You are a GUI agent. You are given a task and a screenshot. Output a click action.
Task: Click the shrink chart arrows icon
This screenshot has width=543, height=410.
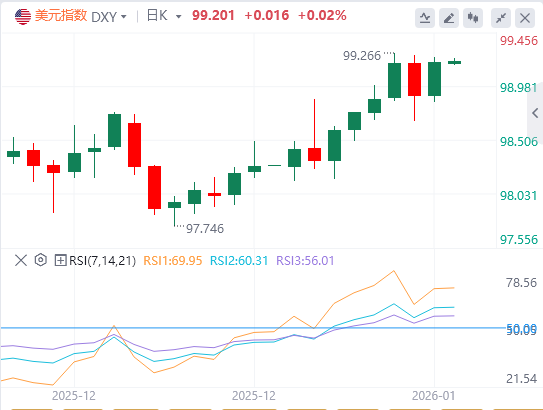[501, 18]
